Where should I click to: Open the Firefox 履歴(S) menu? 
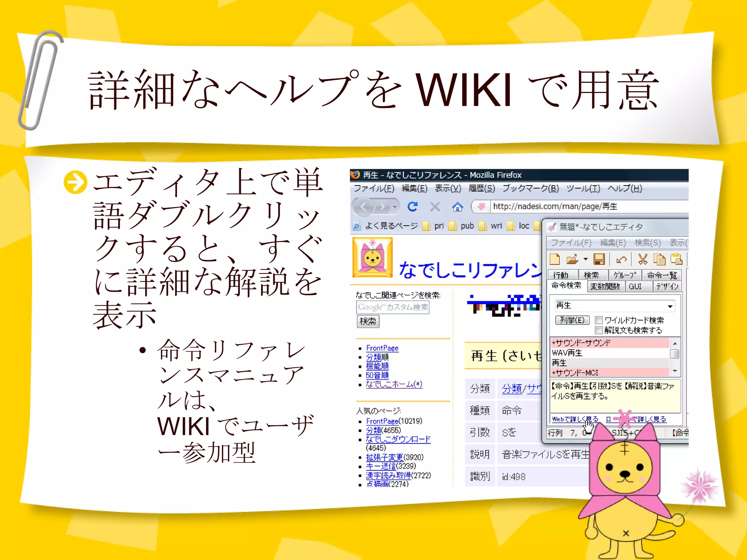click(x=482, y=188)
